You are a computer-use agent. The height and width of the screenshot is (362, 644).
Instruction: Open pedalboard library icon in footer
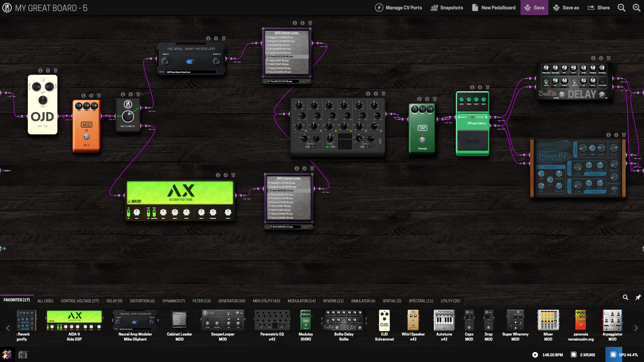(x=23, y=355)
